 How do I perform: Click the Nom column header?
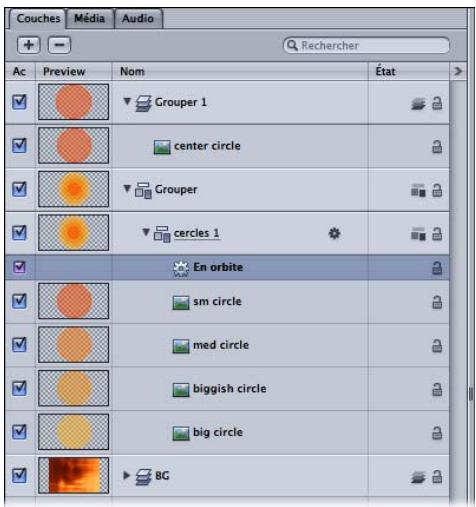(x=240, y=71)
